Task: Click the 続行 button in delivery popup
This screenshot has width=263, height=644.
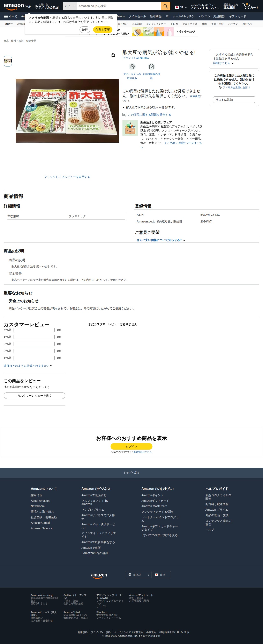Action: point(85,30)
